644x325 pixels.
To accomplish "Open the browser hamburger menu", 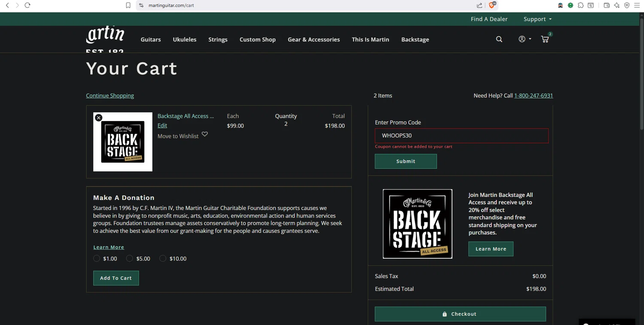I will tap(637, 5).
